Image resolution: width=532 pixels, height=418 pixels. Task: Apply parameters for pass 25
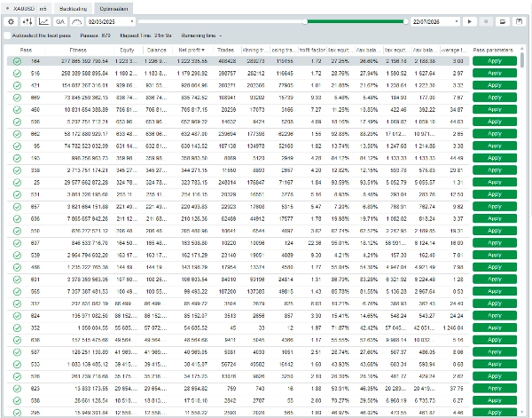(495, 182)
